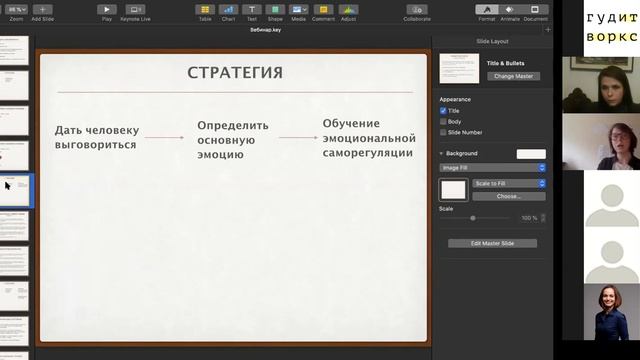
Task: Click the Edit Master Slide button
Action: coord(492,243)
